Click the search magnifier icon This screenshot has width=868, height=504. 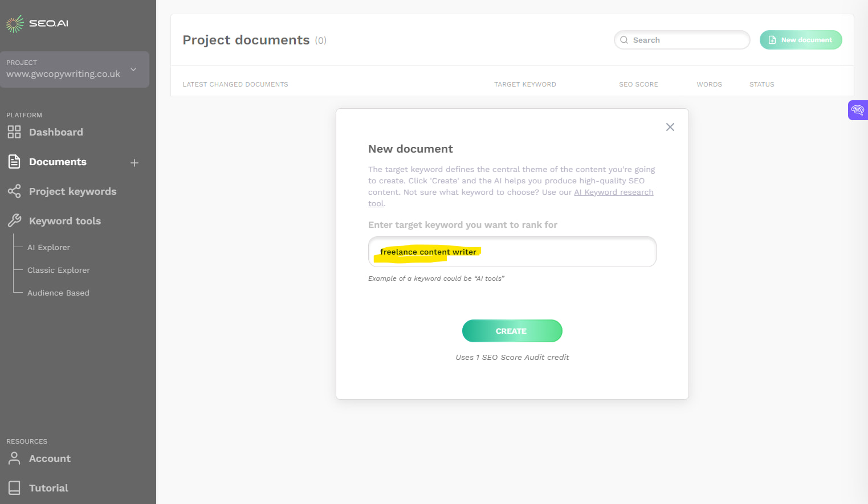[x=624, y=40]
